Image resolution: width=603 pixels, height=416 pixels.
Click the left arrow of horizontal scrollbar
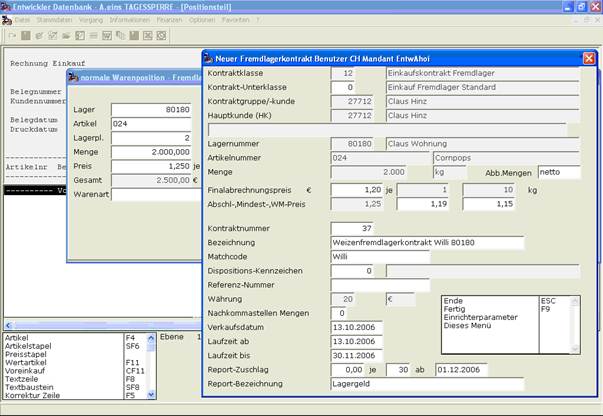[8, 325]
